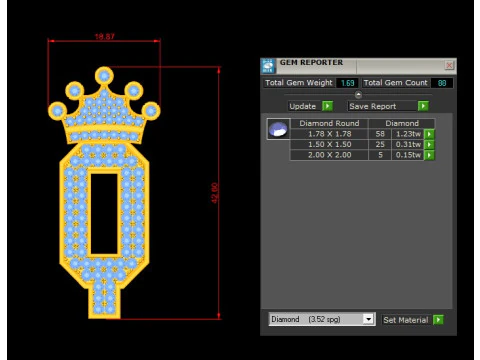This screenshot has width=480, height=360.
Task: Select the diamond gem thumbnail
Action: point(278,129)
